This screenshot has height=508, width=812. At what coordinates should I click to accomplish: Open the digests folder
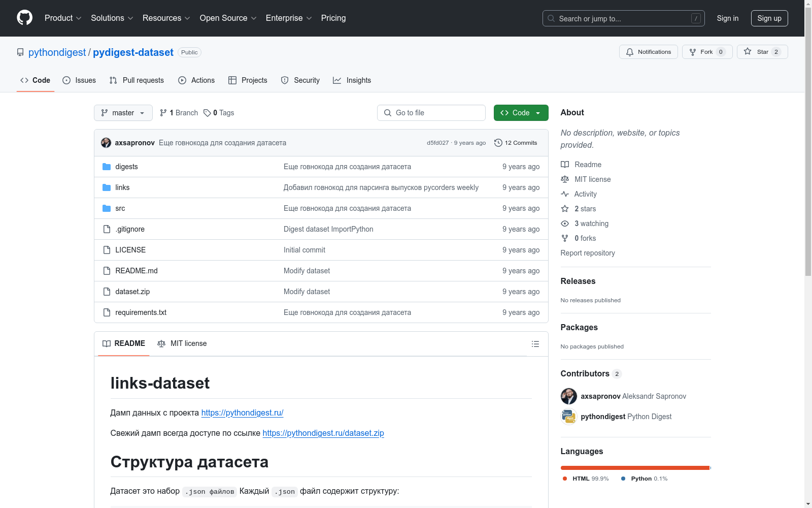pyautogui.click(x=126, y=167)
